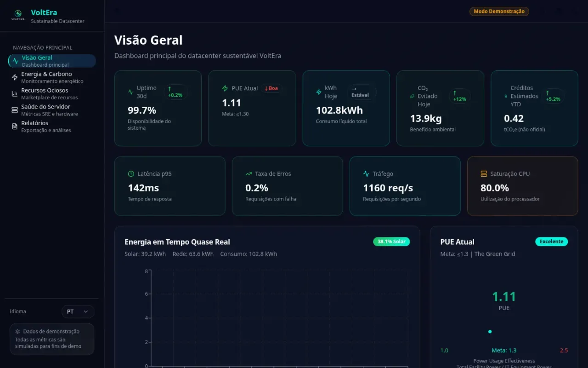Click the Energia & Carbono bolt icon

[15, 77]
